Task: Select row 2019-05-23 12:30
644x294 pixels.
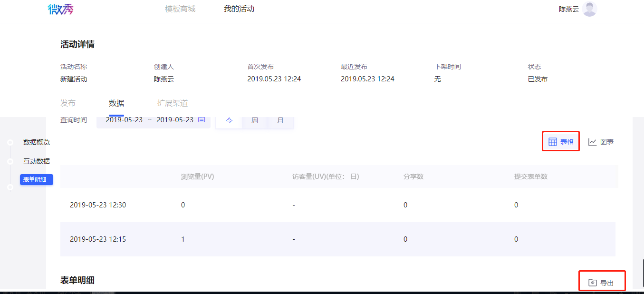Action: point(338,205)
